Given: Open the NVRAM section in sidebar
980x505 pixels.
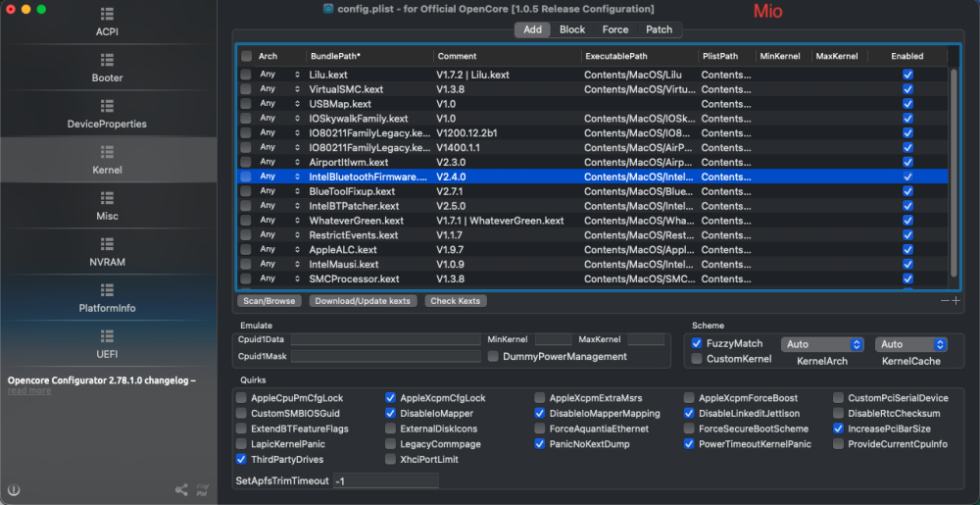Looking at the screenshot, I should pos(107,253).
